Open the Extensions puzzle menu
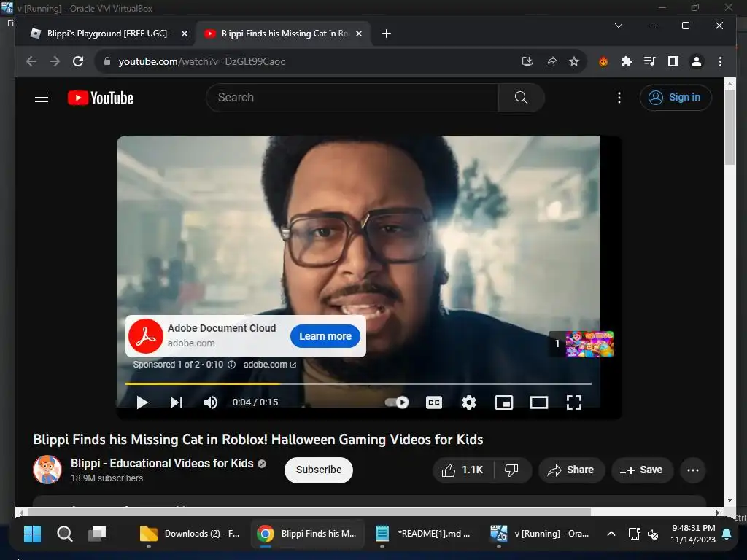This screenshot has width=747, height=560. pos(627,61)
